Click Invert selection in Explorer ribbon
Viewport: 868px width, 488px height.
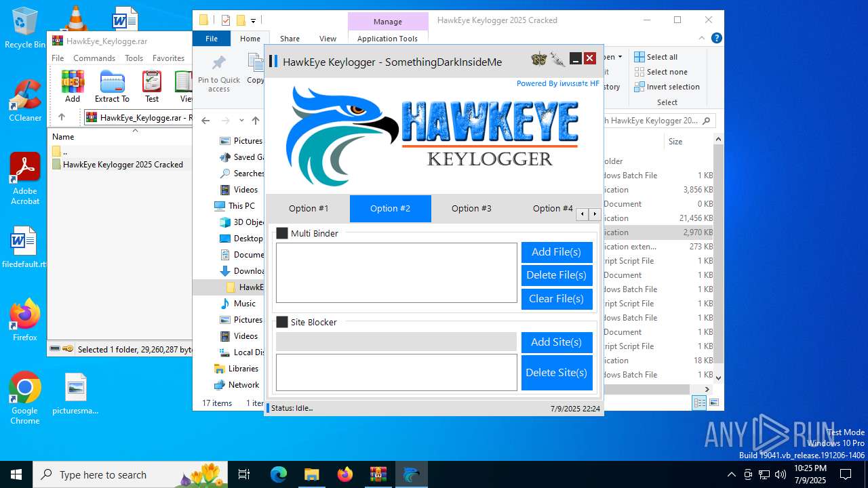(667, 87)
